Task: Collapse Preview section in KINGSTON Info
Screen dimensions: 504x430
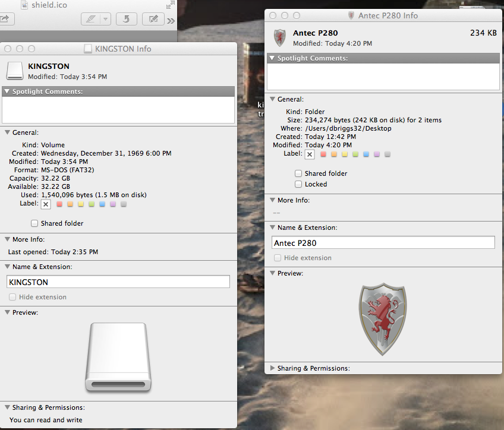Action: click(x=7, y=312)
